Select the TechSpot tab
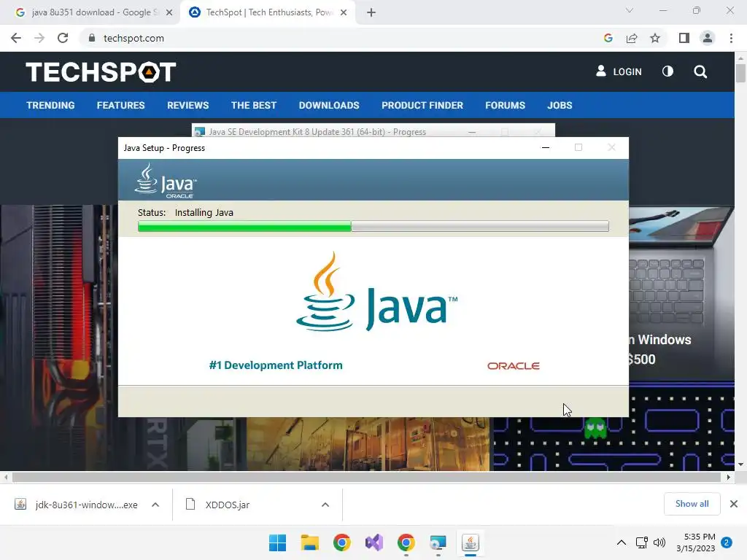Image resolution: width=747 pixels, height=560 pixels. point(267,12)
